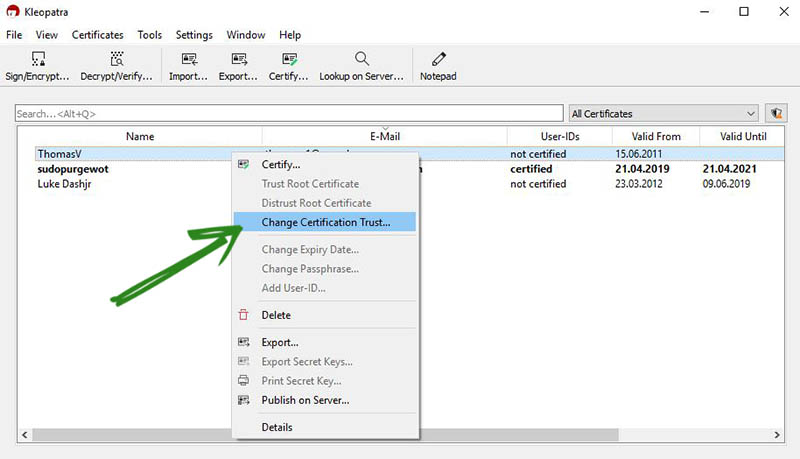
Task: Open the Sign/Encrypt tool
Action: pyautogui.click(x=37, y=66)
